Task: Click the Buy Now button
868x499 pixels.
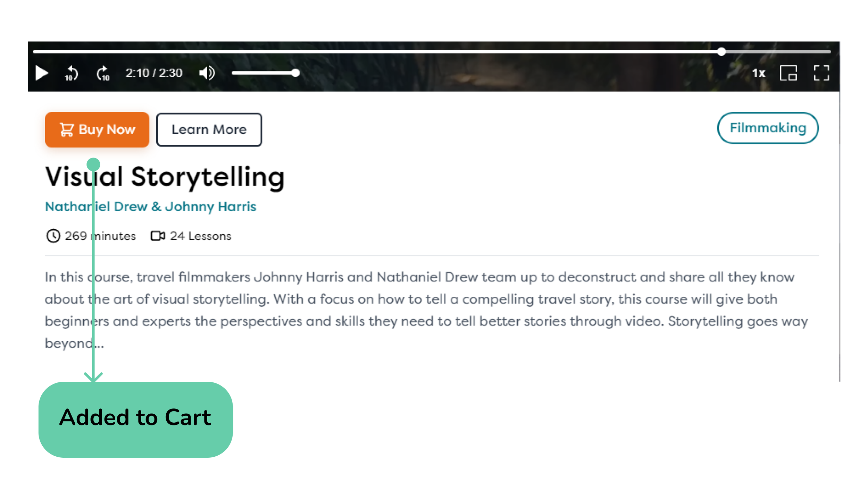Action: coord(97,130)
